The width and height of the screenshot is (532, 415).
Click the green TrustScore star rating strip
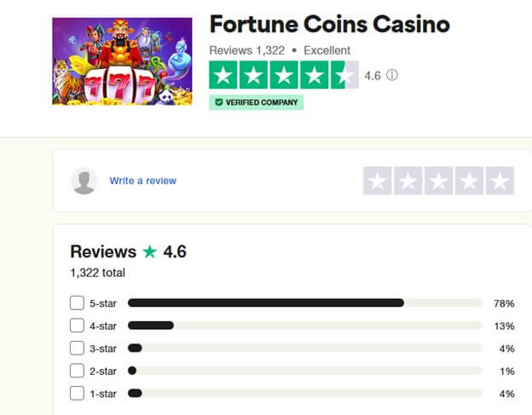click(284, 75)
